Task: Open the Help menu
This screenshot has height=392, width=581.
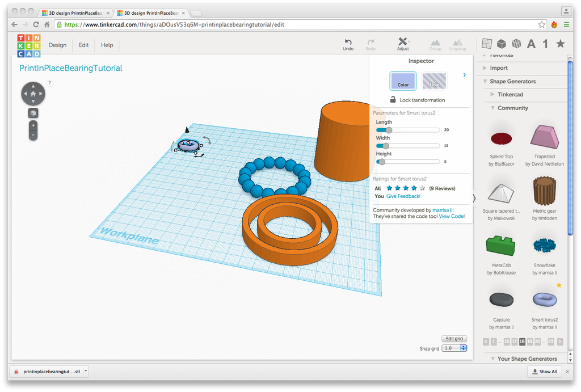Action: [107, 45]
